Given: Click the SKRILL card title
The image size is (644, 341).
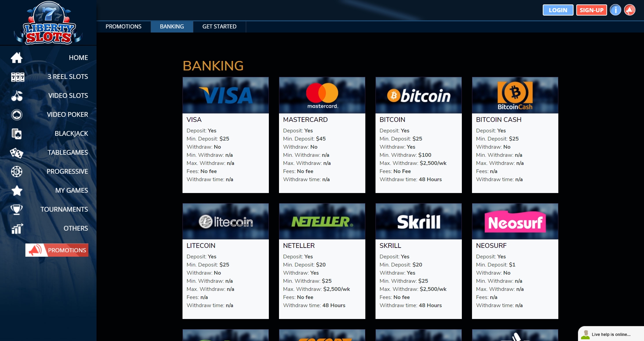Looking at the screenshot, I should 390,246.
